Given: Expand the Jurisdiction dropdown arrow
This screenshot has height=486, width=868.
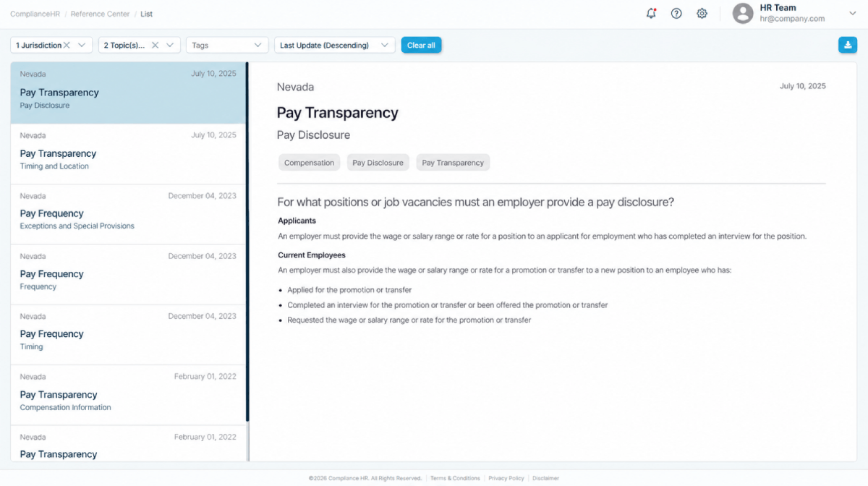Looking at the screenshot, I should click(82, 45).
